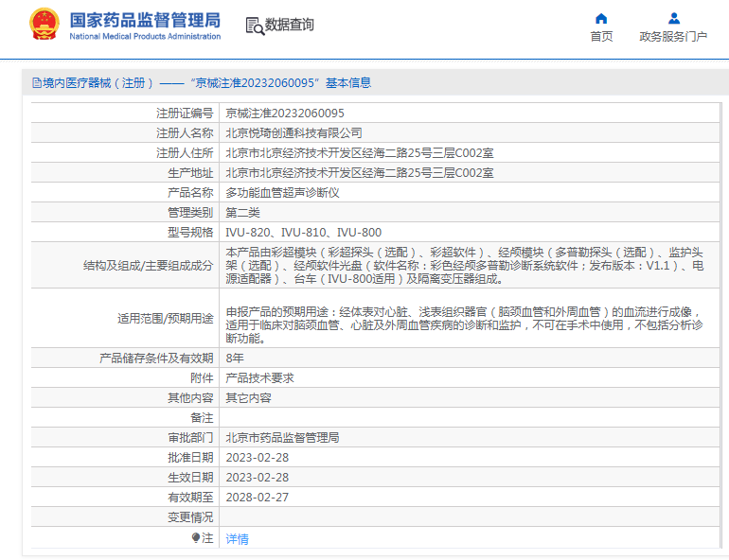Click the 型号规格 row label
729x560 pixels.
pyautogui.click(x=190, y=232)
